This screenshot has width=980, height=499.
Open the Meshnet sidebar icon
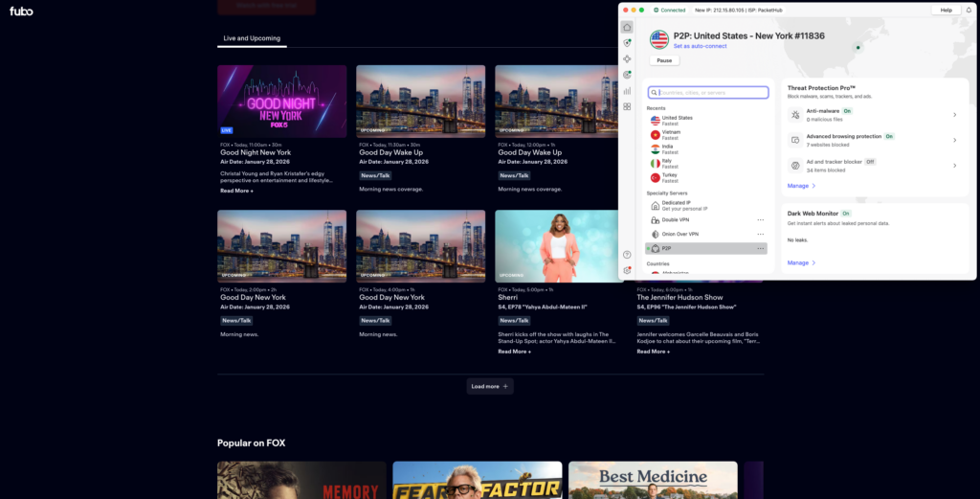[x=627, y=58]
